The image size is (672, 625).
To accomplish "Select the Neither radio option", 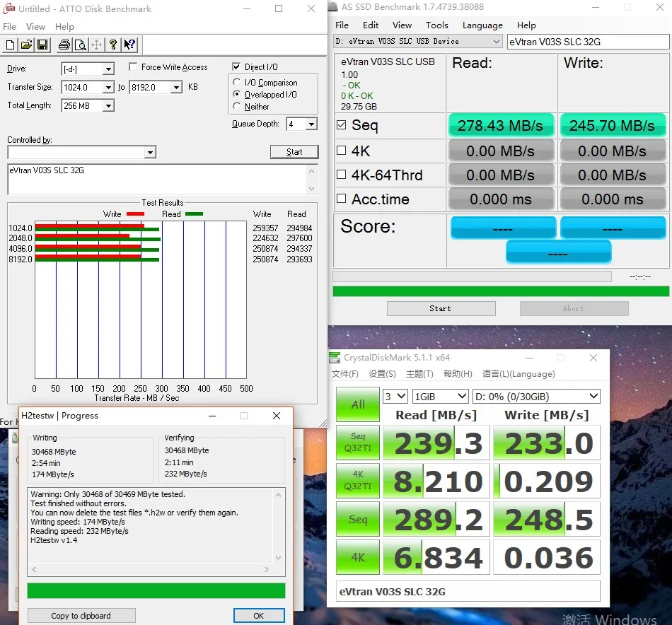I will click(236, 106).
